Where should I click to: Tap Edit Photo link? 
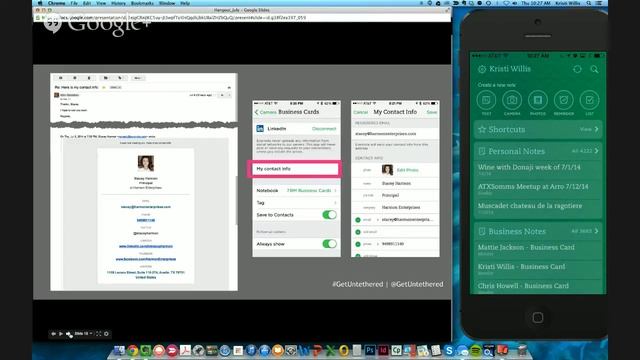[x=407, y=170]
